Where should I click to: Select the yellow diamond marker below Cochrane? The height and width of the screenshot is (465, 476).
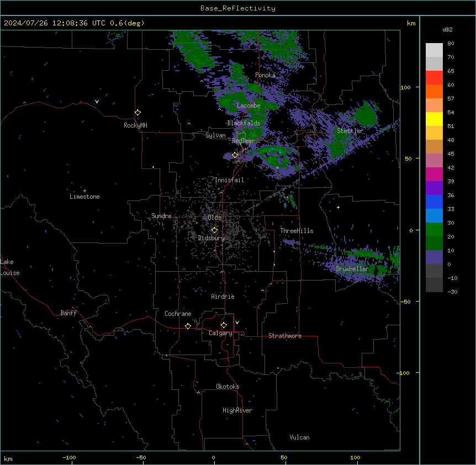coord(188,326)
